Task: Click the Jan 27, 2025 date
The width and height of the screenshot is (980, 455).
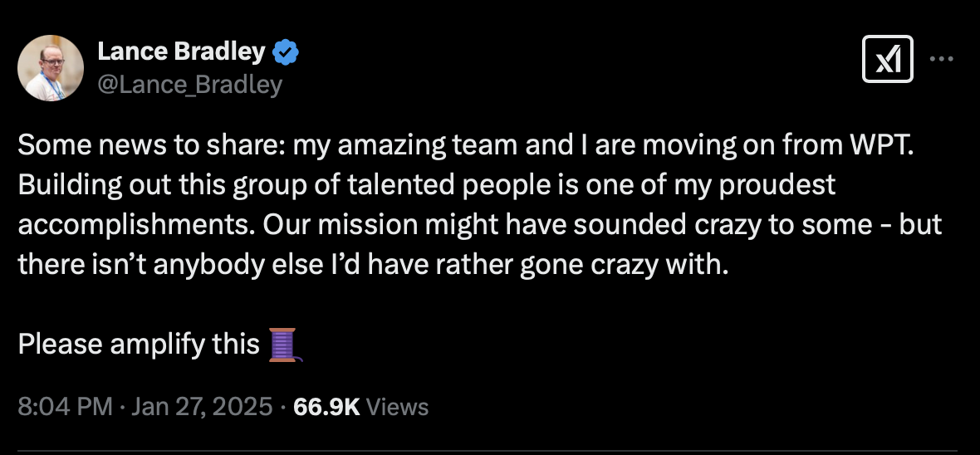Action: (x=202, y=407)
